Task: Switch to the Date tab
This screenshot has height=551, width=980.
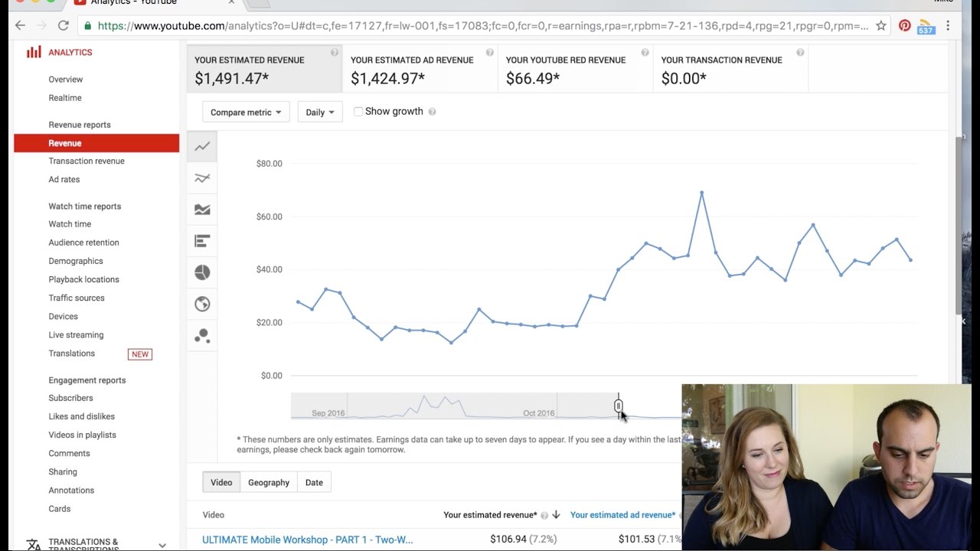Action: pos(314,482)
